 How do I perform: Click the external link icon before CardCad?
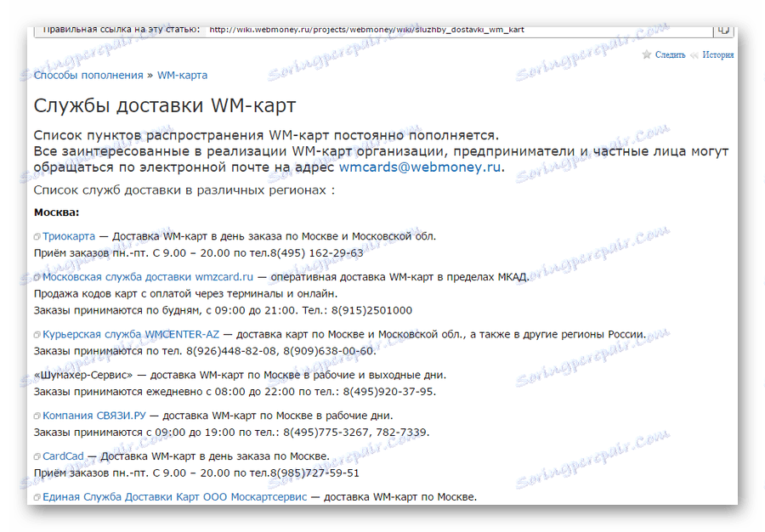pyautogui.click(x=37, y=457)
